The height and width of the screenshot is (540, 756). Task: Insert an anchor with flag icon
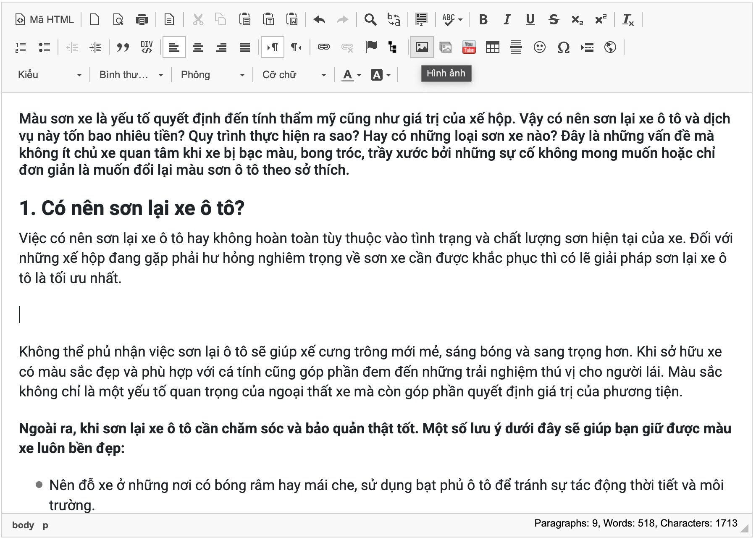pyautogui.click(x=371, y=47)
